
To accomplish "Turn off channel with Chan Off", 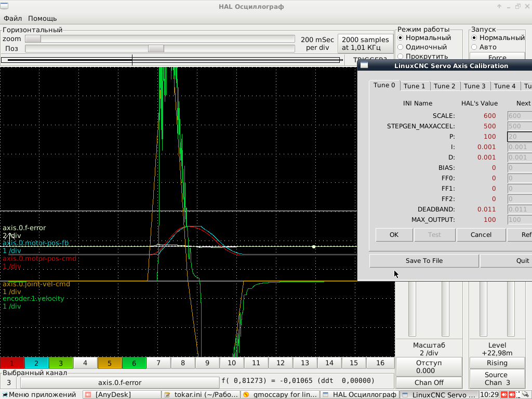I will (429, 382).
